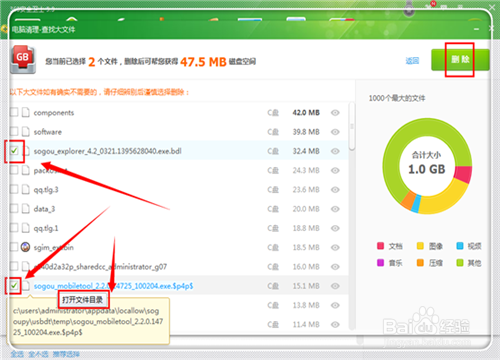Select the file name qq.tlg.3
This screenshot has width=500, height=360.
click(x=46, y=190)
